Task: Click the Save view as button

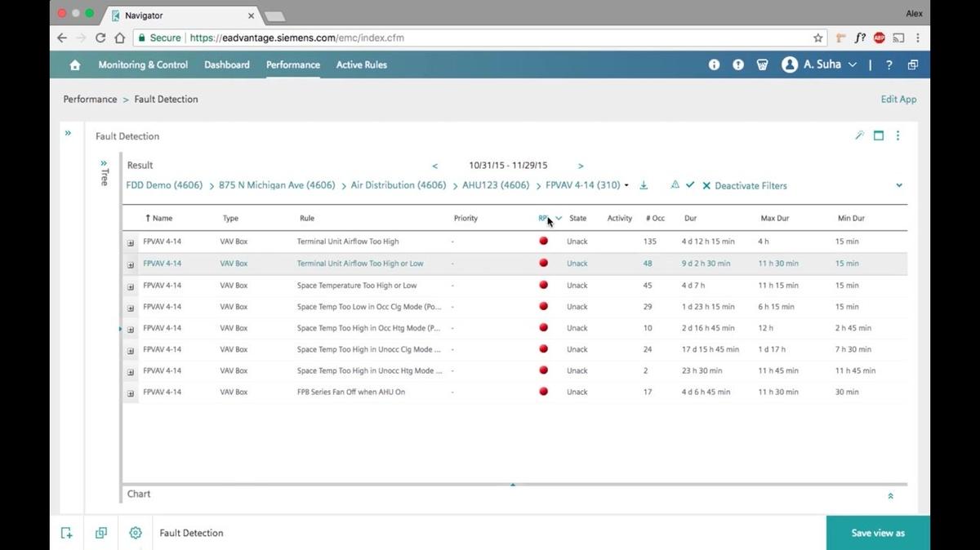Action: pos(878,533)
